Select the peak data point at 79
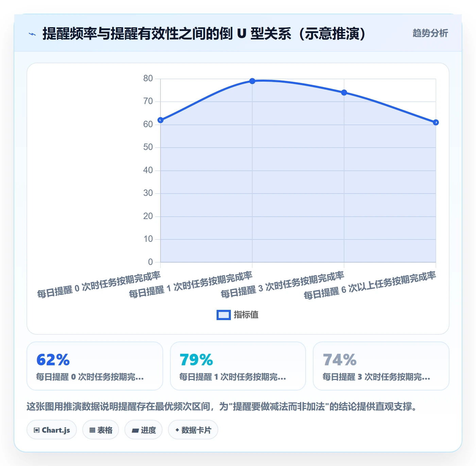 [252, 81]
